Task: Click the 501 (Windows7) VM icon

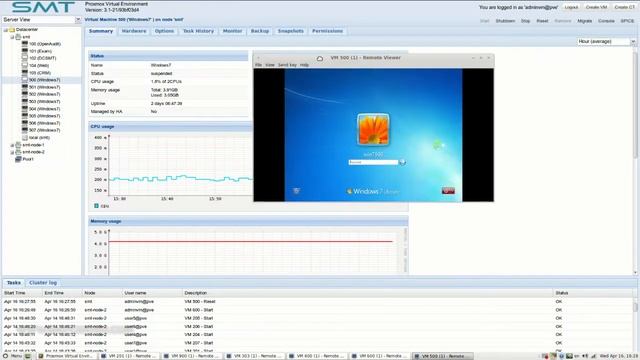Action: (x=24, y=87)
